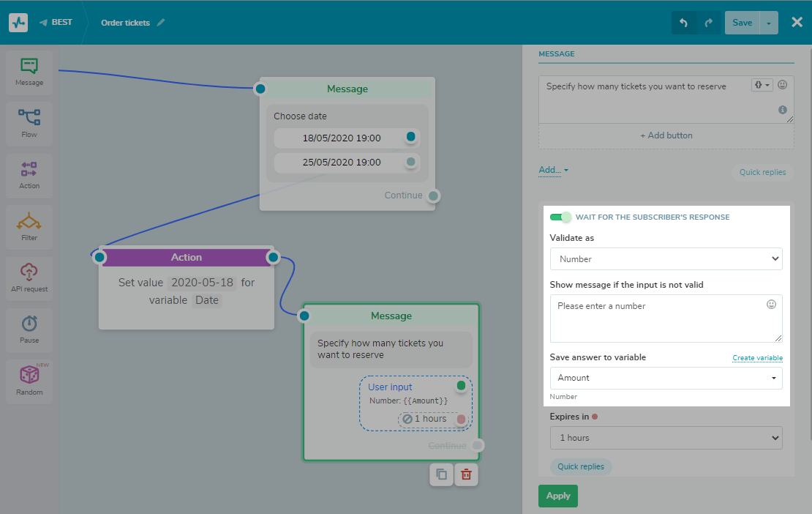Select the Filter block tool
The width and height of the screenshot is (812, 514).
point(29,226)
